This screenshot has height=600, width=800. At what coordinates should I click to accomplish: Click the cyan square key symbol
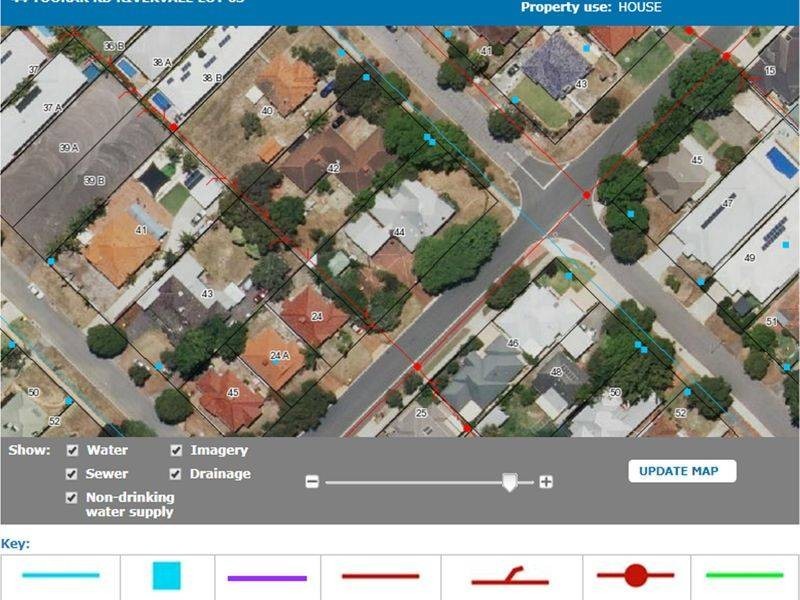point(166,576)
